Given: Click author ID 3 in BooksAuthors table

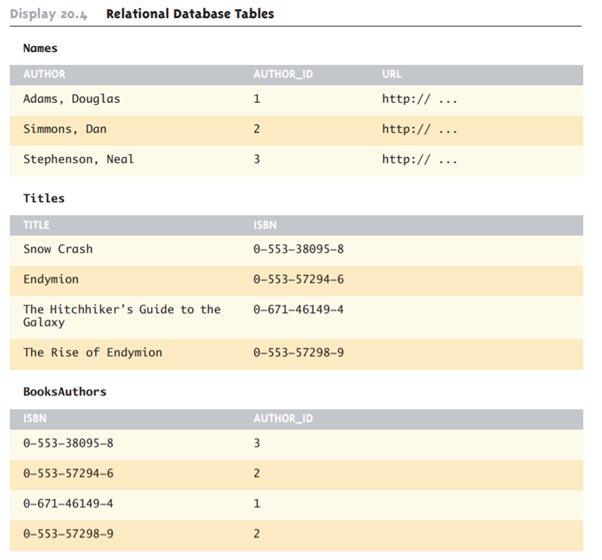Looking at the screenshot, I should 258,443.
